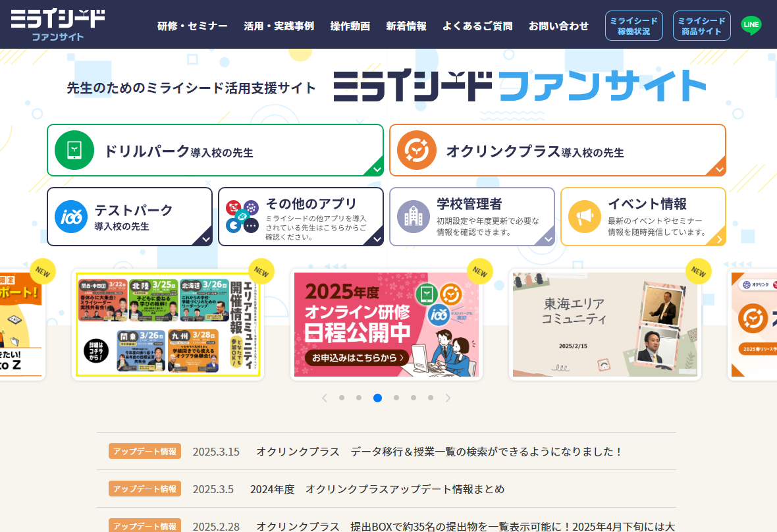Expand the ドリルパーク導入校の先生 card chevron
The width and height of the screenshot is (777, 532).
[x=377, y=169]
